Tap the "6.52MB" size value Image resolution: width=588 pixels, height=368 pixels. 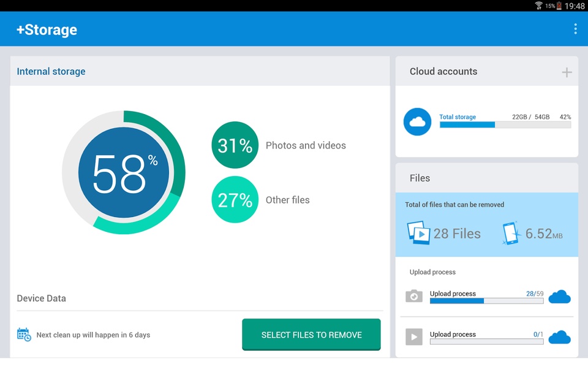point(544,234)
